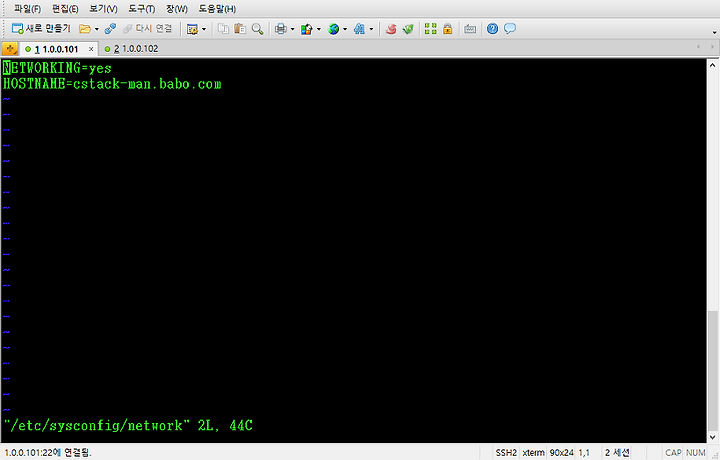Click the 다시 연결 (Reconnect) button
720x460 pixels.
[147, 28]
